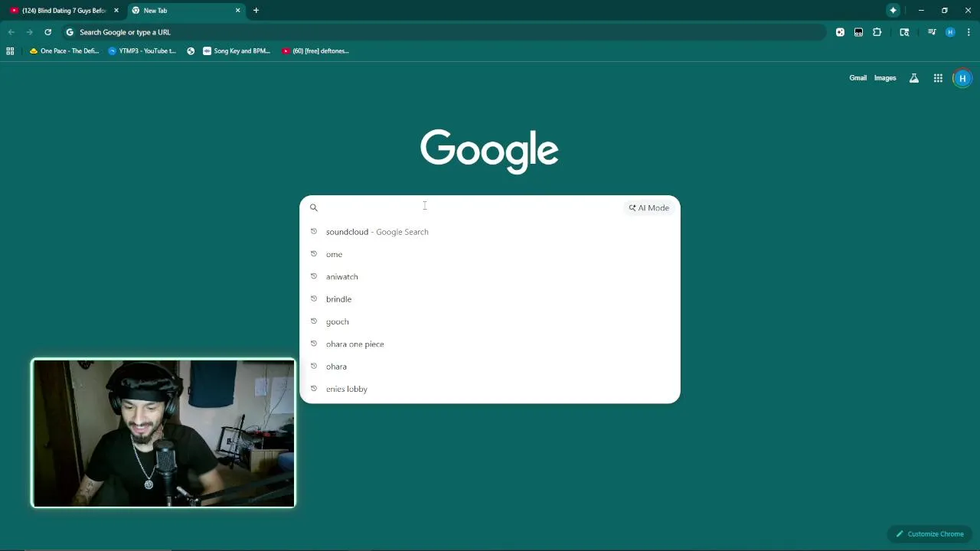Click the Customize Chrome button
The height and width of the screenshot is (551, 980).
(930, 534)
